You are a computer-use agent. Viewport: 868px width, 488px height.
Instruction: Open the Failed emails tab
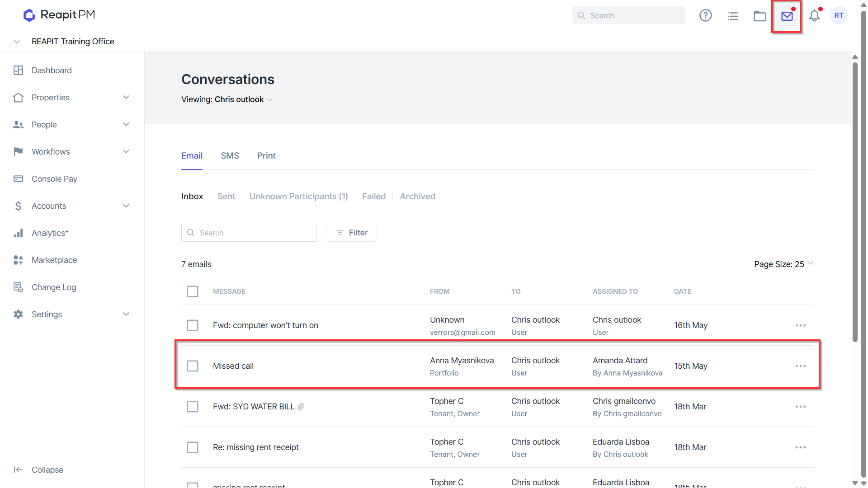coord(374,197)
